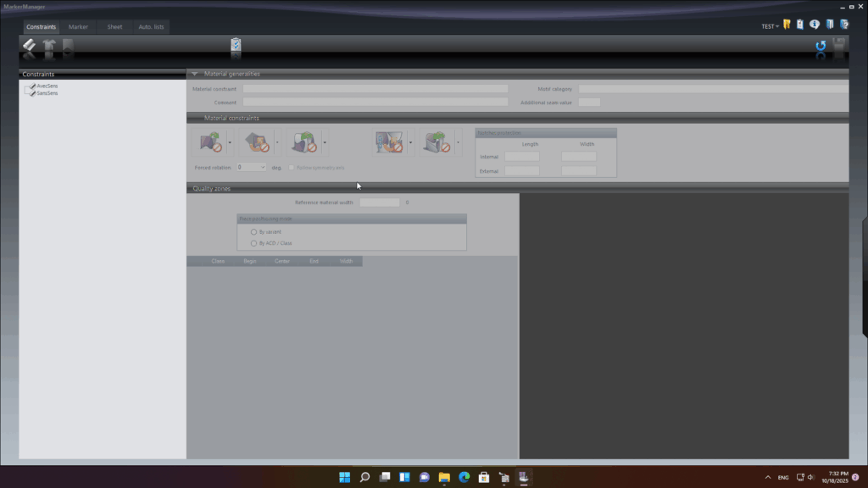The width and height of the screenshot is (868, 488).
Task: Enable the Follow symmetry axis checkbox
Action: coord(291,168)
